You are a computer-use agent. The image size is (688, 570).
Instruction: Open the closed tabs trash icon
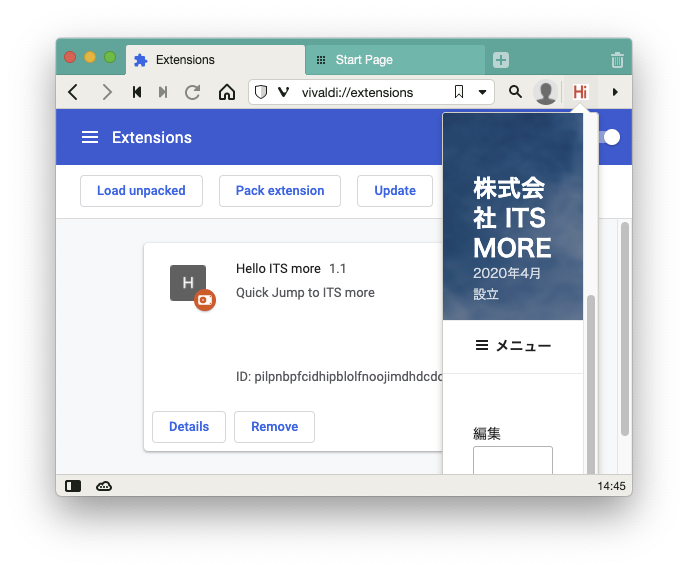(617, 60)
